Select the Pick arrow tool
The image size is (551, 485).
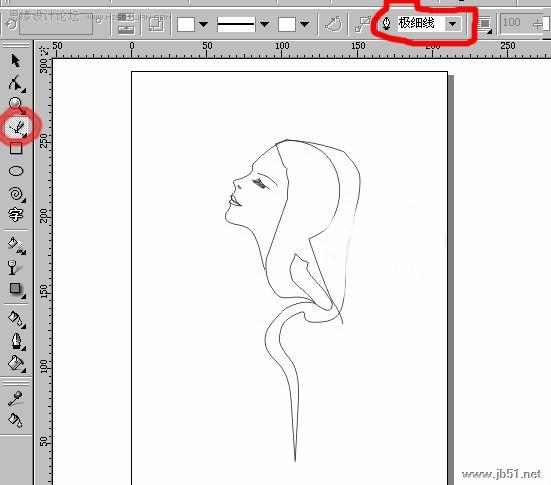coord(15,61)
